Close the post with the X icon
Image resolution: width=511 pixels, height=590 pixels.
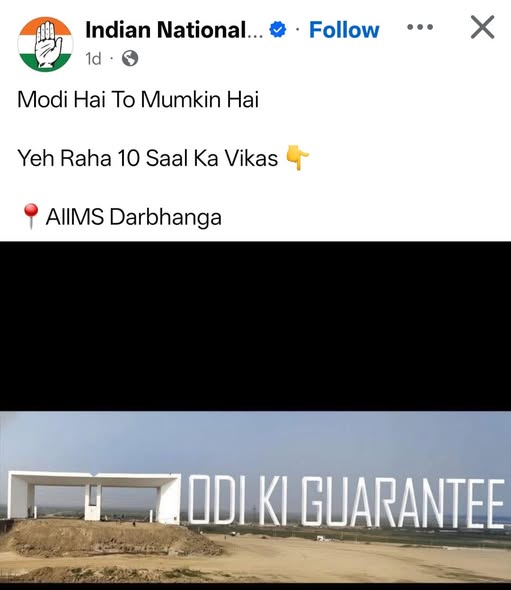(x=482, y=27)
